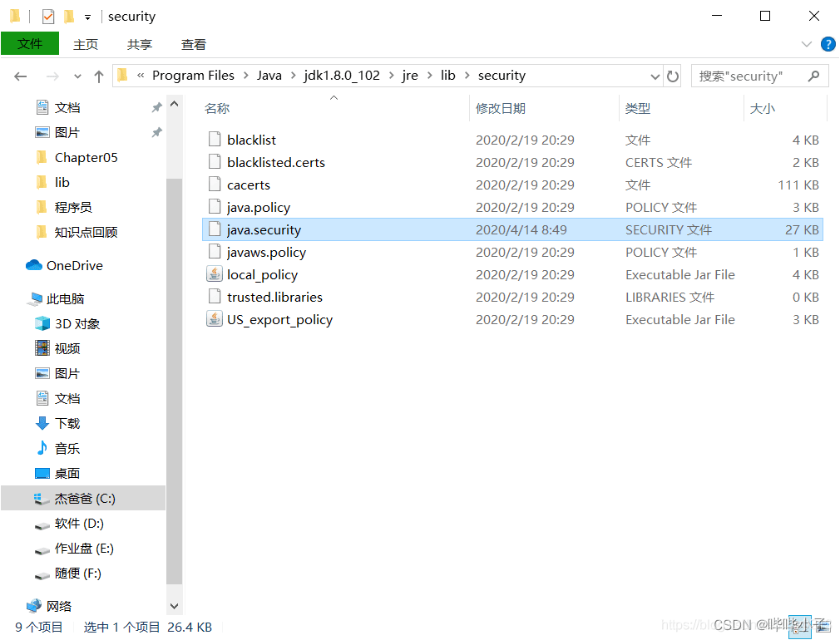Image resolution: width=840 pixels, height=640 pixels.
Task: Click the 网络 network icon
Action: 34,606
